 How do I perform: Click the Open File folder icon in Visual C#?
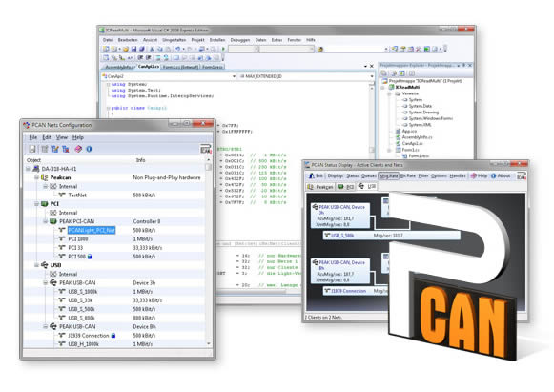click(126, 50)
